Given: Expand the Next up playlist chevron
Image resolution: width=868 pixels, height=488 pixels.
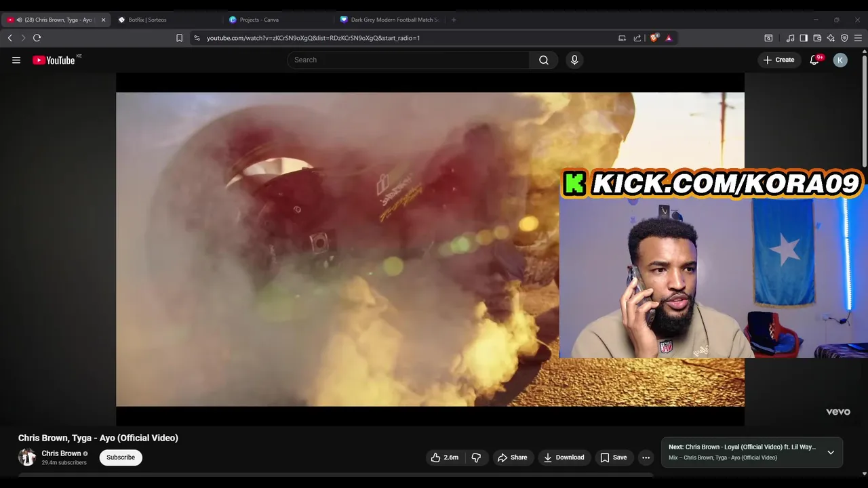Looking at the screenshot, I should (831, 452).
